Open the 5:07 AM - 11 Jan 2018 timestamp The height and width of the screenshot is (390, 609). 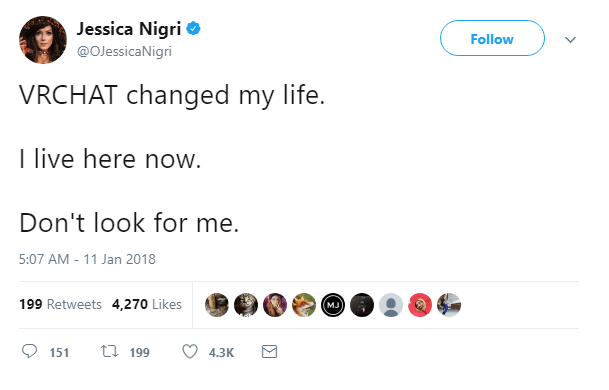87,259
